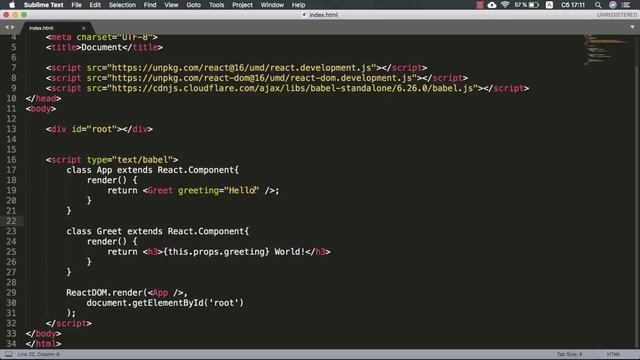The image size is (640, 360).
Task: Click the ReactDOM.render(<App />, line
Action: pos(127,293)
